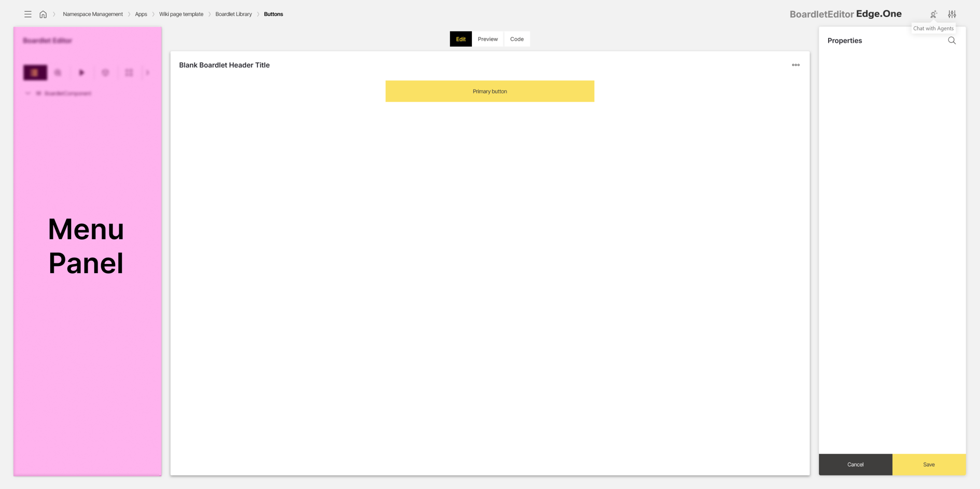
Task: Click the Properties panel heading
Action: [x=845, y=40]
